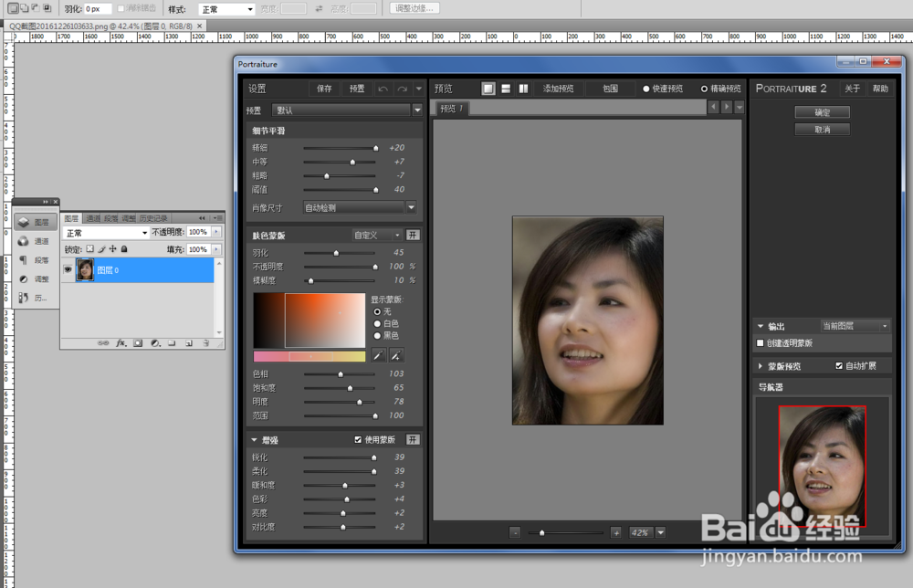Click the add-color eyedropper plus tool

pos(397,355)
